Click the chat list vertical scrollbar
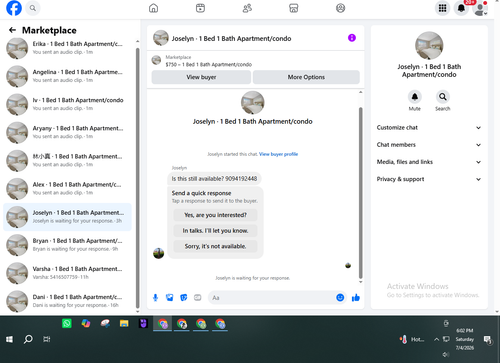This screenshot has height=363, width=500. (138, 178)
